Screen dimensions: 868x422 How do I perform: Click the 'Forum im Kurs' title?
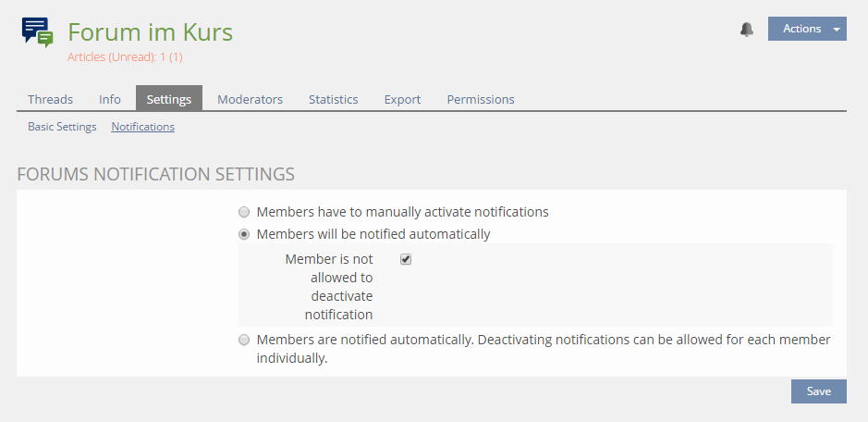coord(150,32)
